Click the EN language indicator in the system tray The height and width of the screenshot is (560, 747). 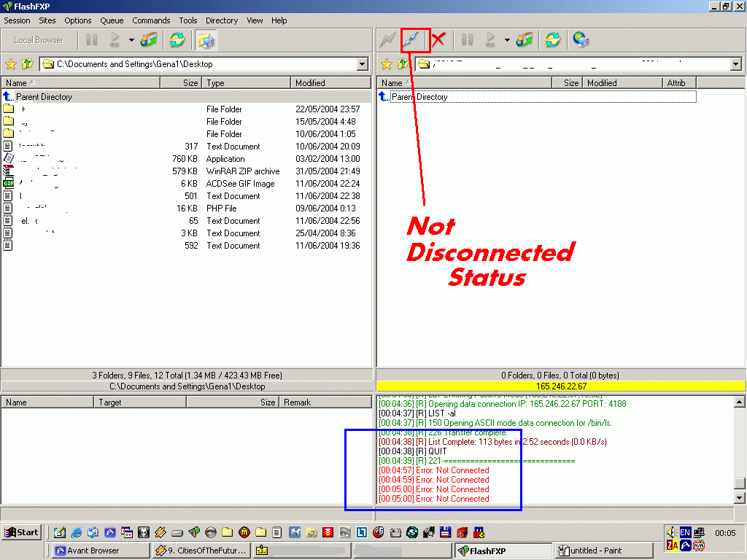685,532
